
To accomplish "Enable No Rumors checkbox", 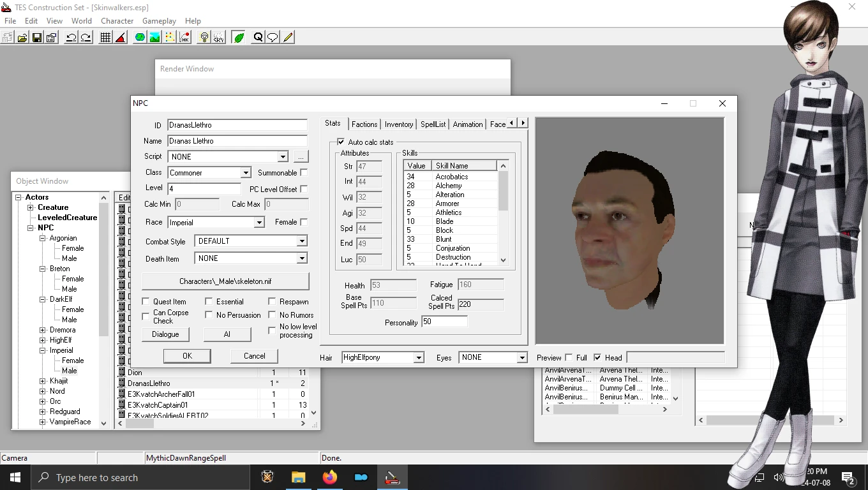I will tap(272, 315).
